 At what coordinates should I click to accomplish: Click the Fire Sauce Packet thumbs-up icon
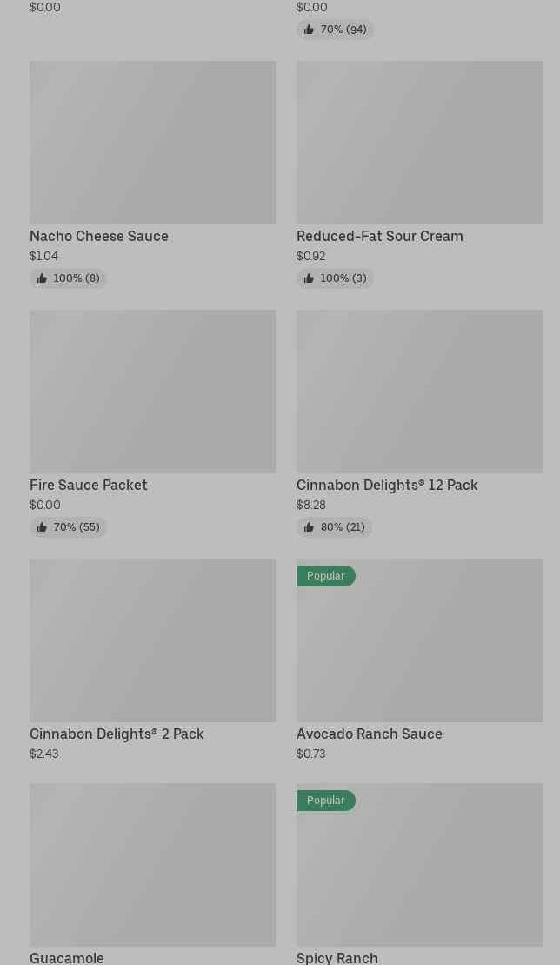pyautogui.click(x=42, y=527)
